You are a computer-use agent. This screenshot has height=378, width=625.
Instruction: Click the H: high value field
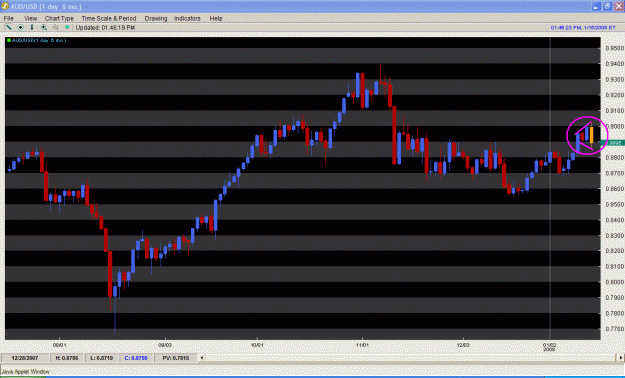(x=67, y=358)
